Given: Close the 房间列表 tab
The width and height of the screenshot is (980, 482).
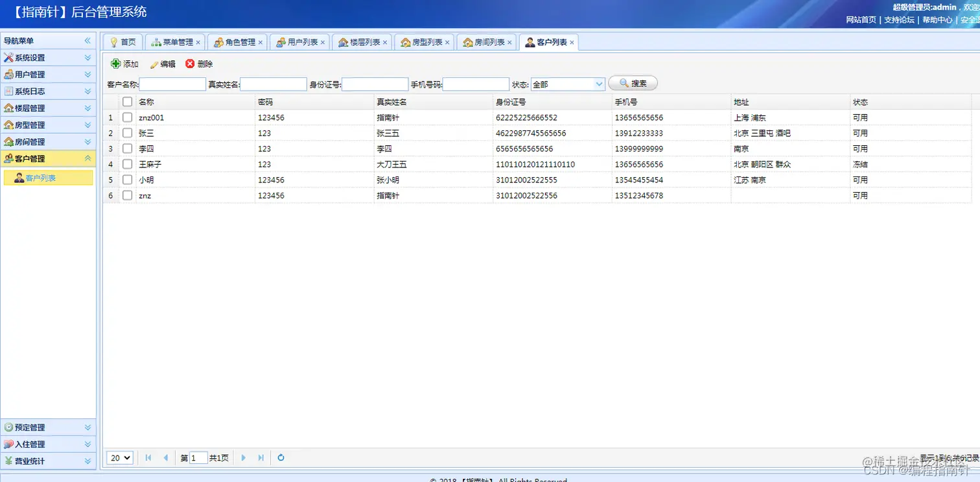Looking at the screenshot, I should (x=509, y=43).
